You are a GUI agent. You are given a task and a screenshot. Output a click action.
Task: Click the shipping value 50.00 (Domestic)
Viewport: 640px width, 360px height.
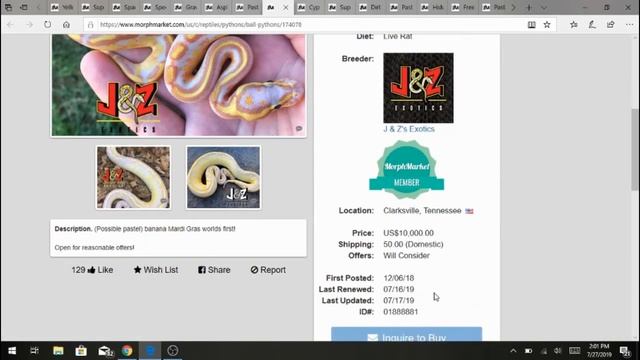[x=413, y=244]
